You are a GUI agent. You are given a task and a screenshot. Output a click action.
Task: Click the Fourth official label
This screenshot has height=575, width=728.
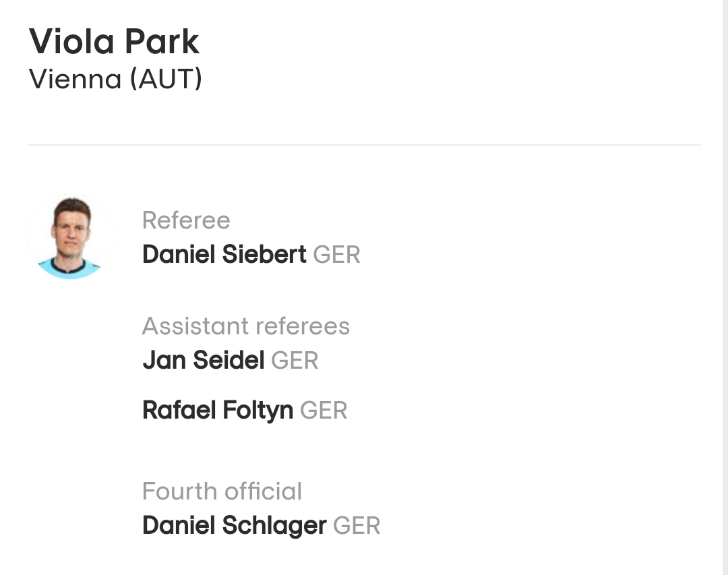(222, 491)
